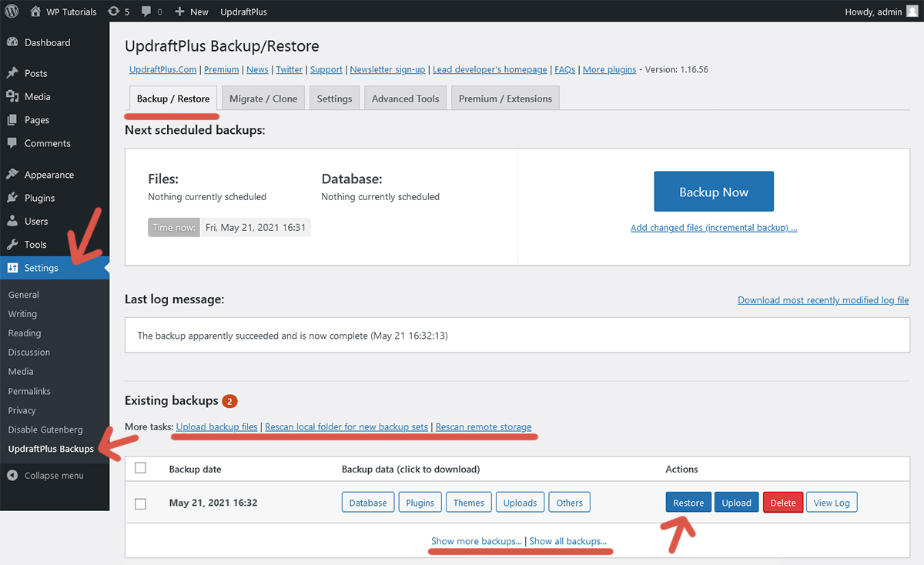Open Privacy settings submenu item
Screen dimensions: 924x565
tap(22, 410)
